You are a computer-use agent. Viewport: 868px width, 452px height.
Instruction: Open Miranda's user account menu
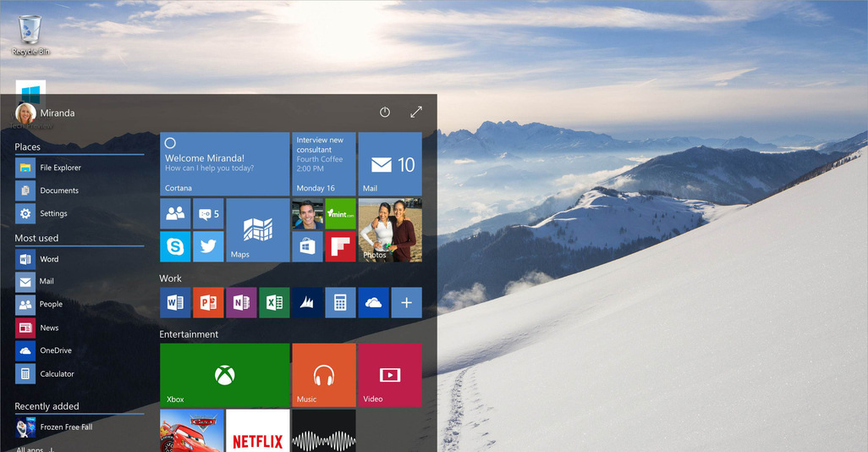pyautogui.click(x=46, y=113)
